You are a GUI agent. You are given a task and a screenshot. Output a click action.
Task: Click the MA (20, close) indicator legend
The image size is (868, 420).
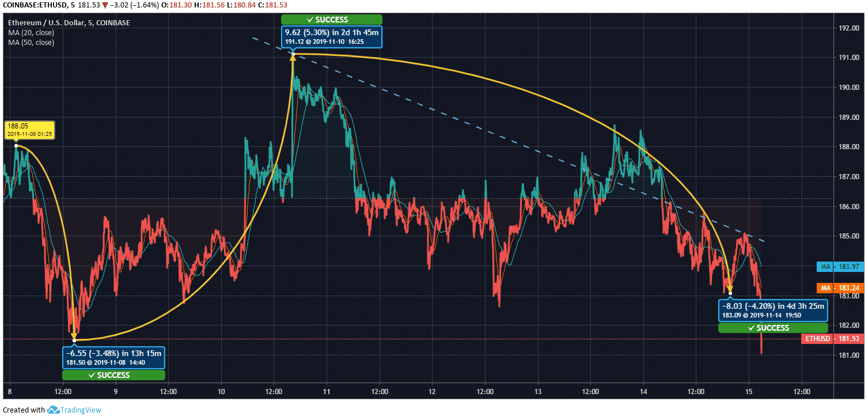pos(31,33)
